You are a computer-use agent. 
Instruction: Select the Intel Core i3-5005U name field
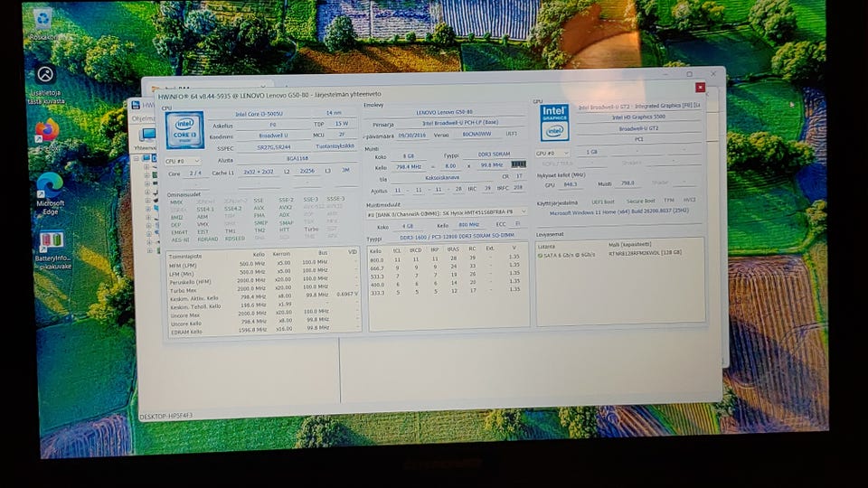tap(259, 114)
